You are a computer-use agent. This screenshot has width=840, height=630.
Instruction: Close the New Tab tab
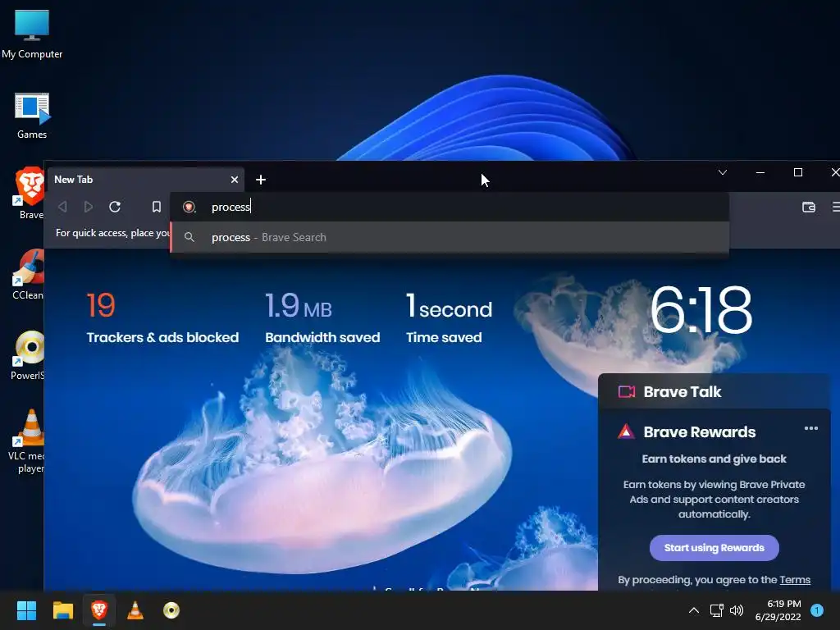234,180
